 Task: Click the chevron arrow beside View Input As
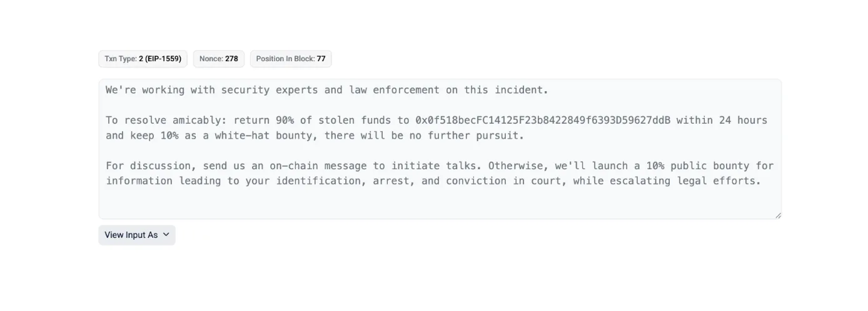click(x=166, y=235)
